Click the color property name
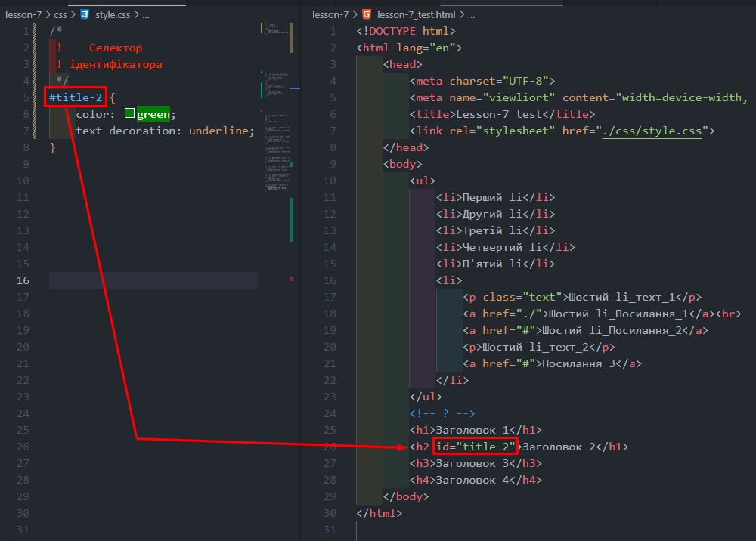 coord(92,114)
